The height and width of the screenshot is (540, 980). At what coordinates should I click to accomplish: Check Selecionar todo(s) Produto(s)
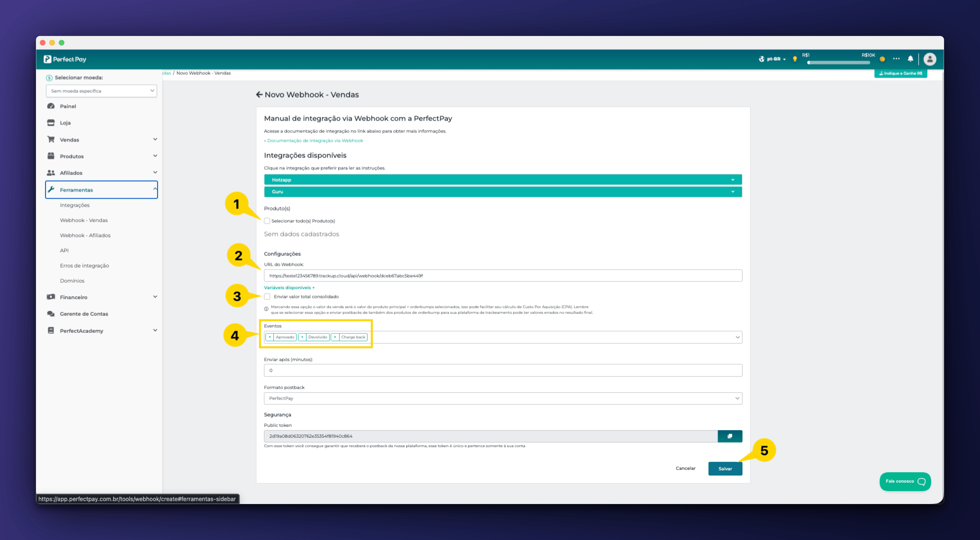(x=267, y=221)
